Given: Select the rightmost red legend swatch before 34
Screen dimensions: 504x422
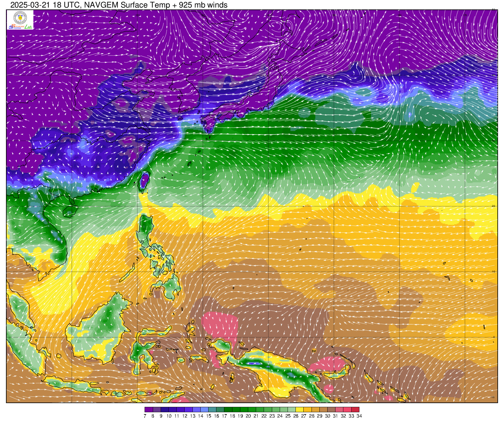Looking at the screenshot, I should tap(355, 410).
